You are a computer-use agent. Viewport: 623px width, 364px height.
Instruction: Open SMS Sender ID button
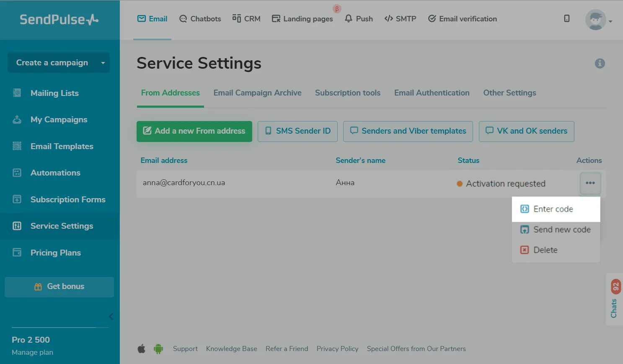[297, 131]
